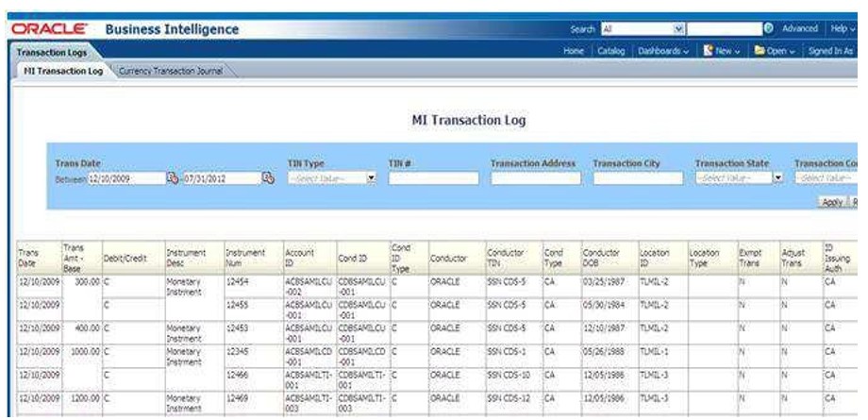The image size is (868, 420).
Task: Click the Open folder icon
Action: click(x=759, y=50)
